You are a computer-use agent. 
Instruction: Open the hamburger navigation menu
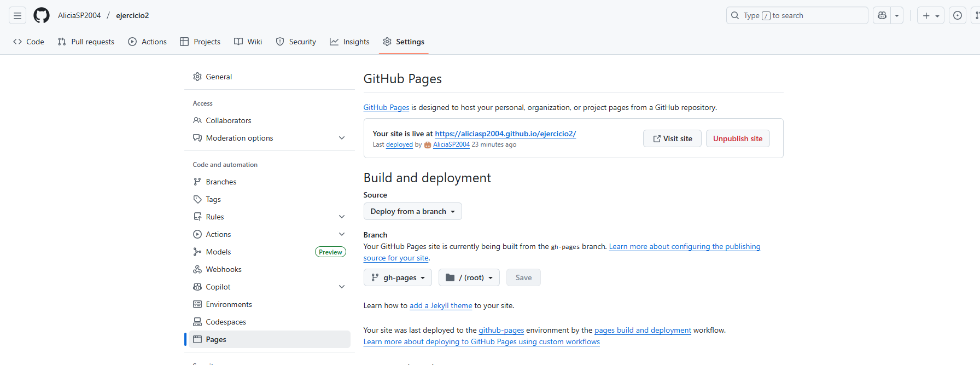pyautogui.click(x=17, y=15)
